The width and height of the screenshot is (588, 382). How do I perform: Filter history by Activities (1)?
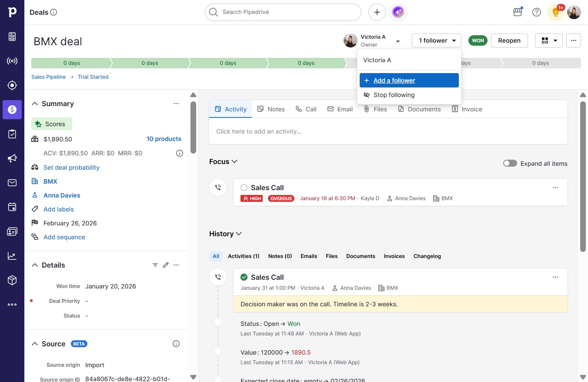(x=244, y=256)
